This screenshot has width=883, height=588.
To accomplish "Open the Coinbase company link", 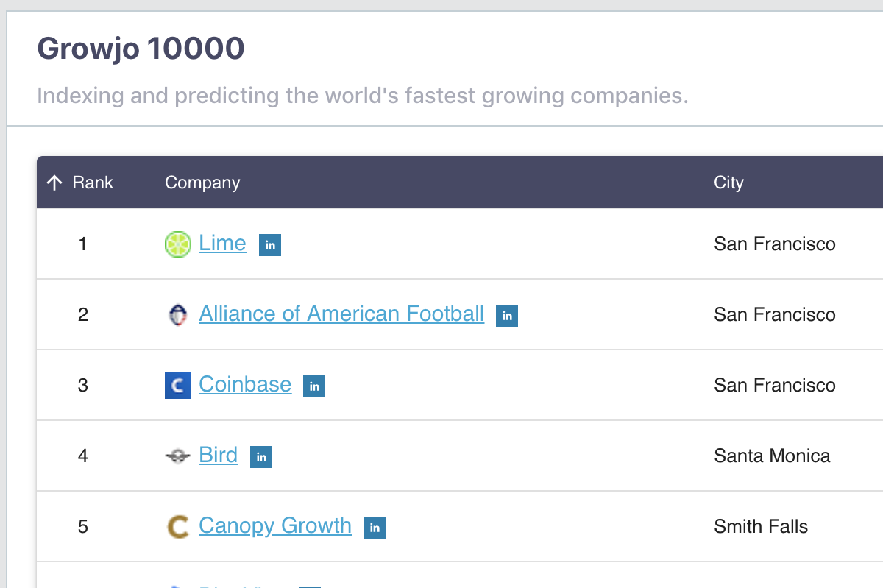I will pos(245,384).
